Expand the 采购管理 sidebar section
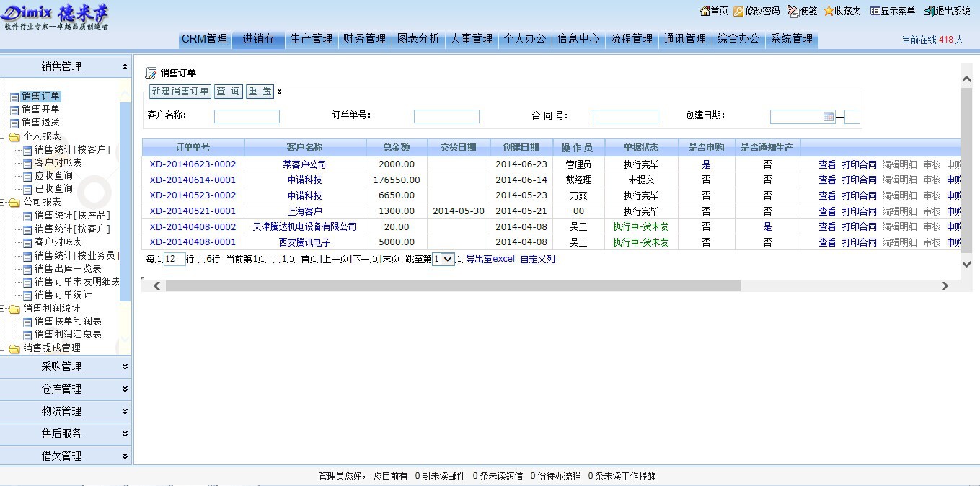This screenshot has width=980, height=486. tap(125, 367)
